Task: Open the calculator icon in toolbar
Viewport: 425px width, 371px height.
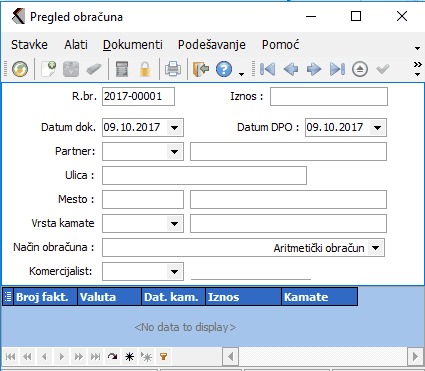Action: [x=122, y=69]
